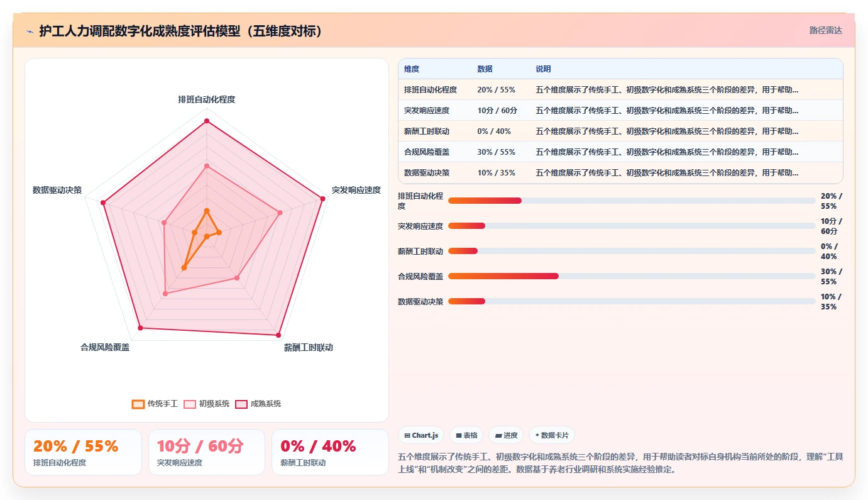Click the icon before the title 护工人力调配

30,31
